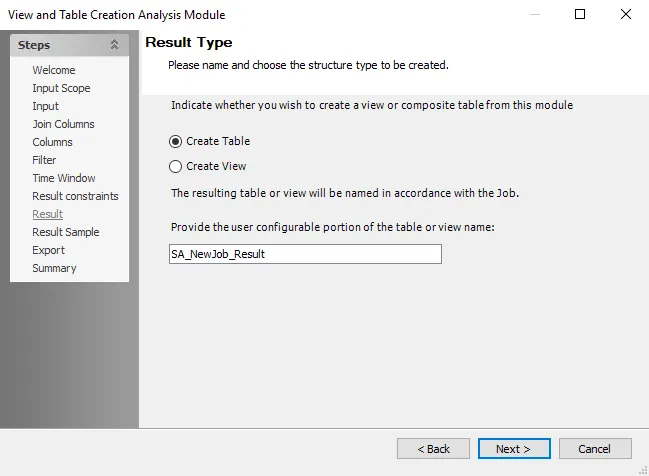
Task: Click the Result Type heading
Action: pos(189,42)
